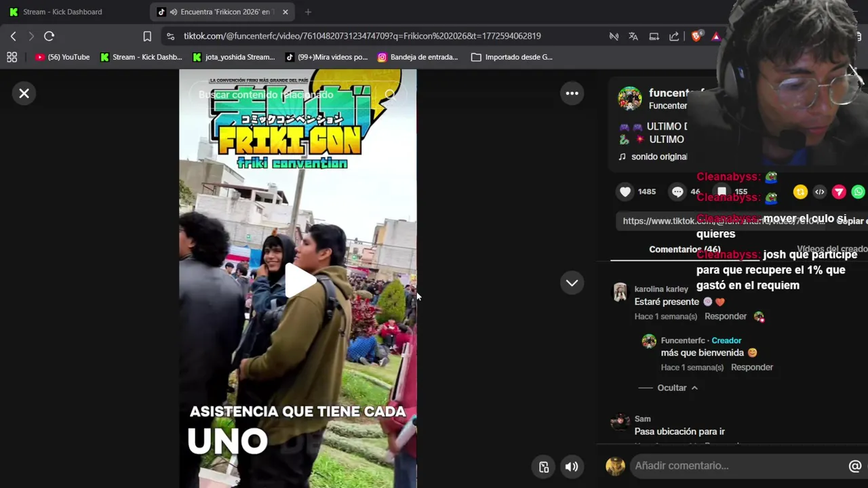Open the Bandeja de entrada Instagram bookmark
Viewport: 868px width, 488px height.
418,57
